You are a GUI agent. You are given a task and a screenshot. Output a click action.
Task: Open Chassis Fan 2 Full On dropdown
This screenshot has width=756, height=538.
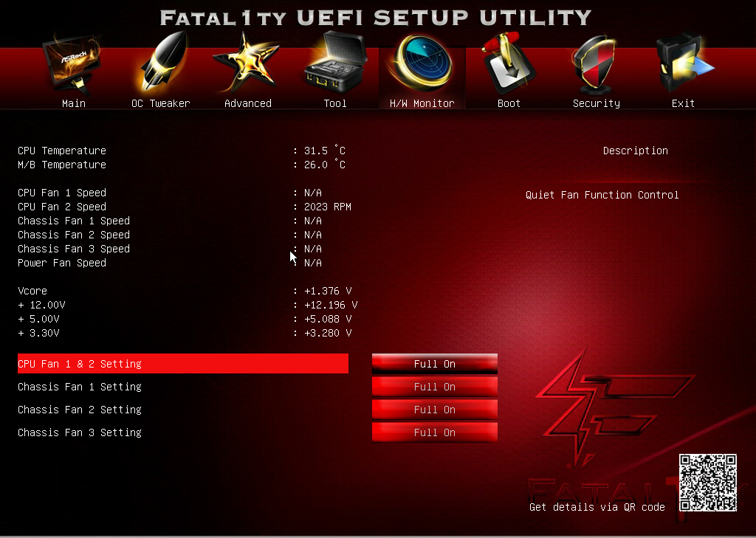click(434, 410)
